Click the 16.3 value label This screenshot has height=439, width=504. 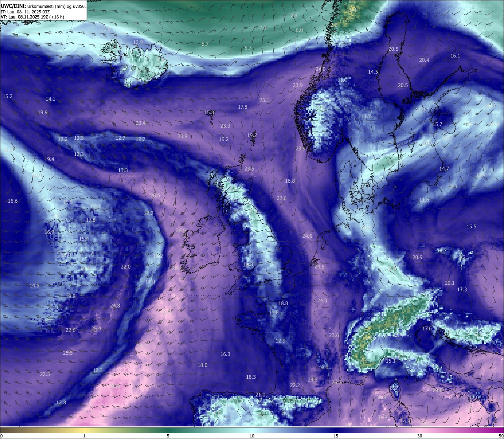[225, 354]
